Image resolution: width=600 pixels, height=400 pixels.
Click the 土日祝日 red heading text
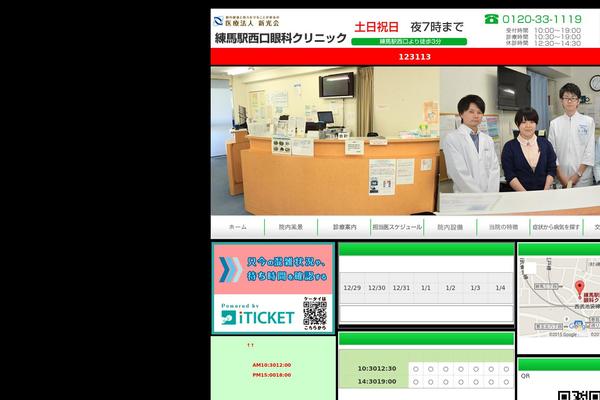coord(377,27)
